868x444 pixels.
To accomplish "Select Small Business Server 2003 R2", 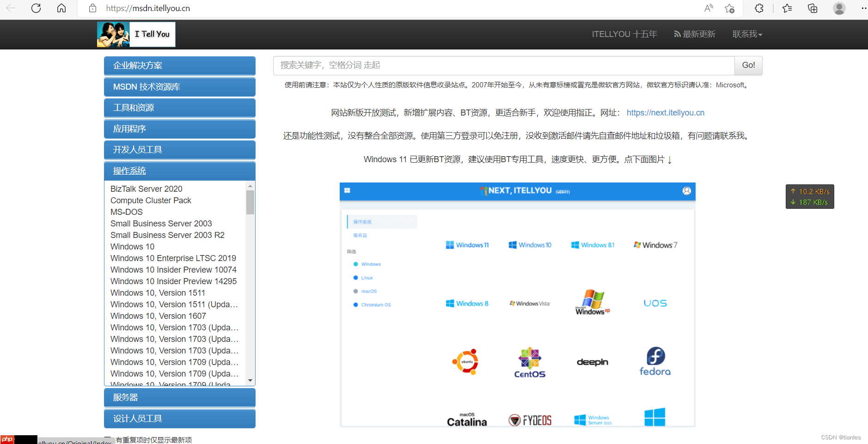I will (167, 235).
